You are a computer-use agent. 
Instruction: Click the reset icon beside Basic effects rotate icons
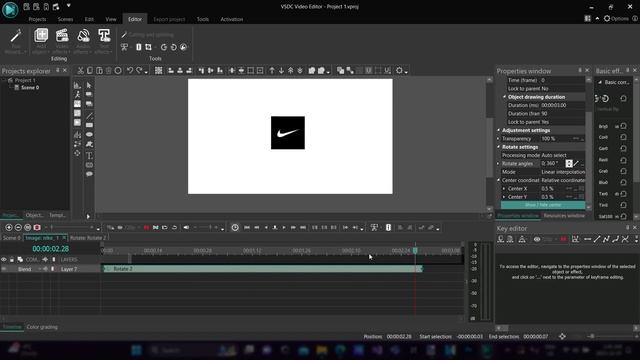(623, 98)
